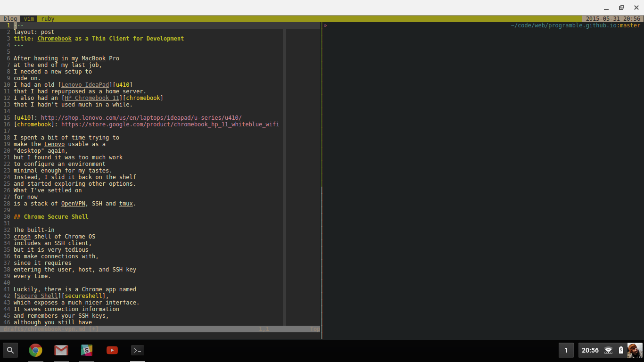Click the word repurposed on line 11
Image resolution: width=644 pixels, height=362 pixels.
point(68,91)
